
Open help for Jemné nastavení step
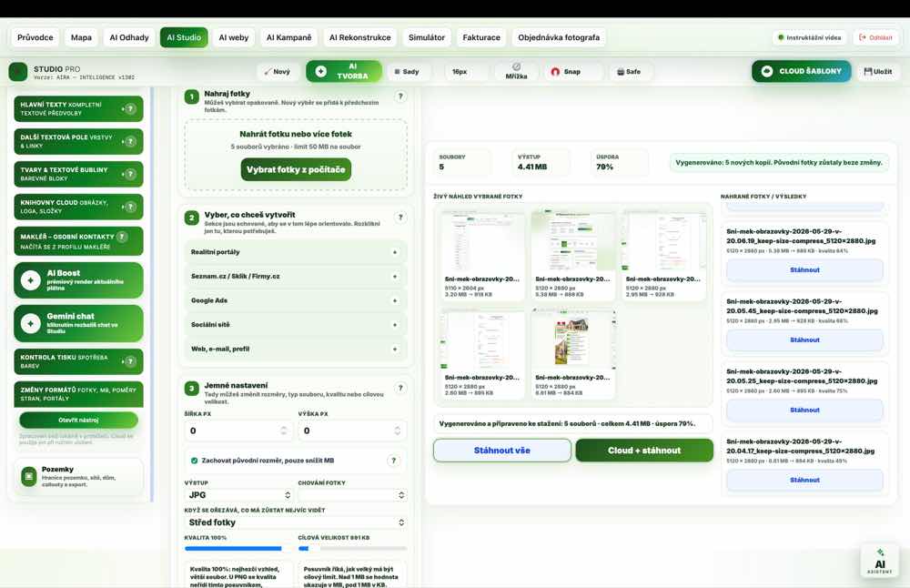[x=400, y=388]
